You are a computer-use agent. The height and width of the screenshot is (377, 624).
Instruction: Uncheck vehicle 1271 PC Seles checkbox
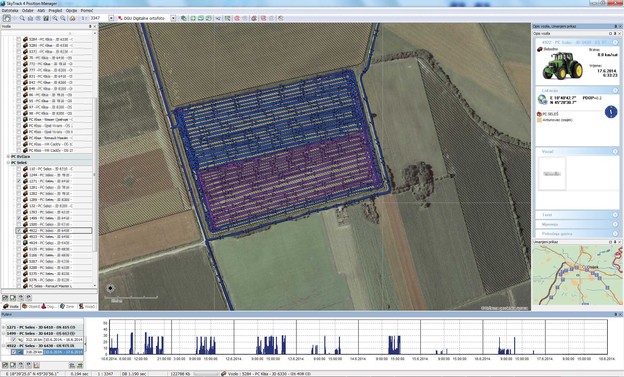19,181
